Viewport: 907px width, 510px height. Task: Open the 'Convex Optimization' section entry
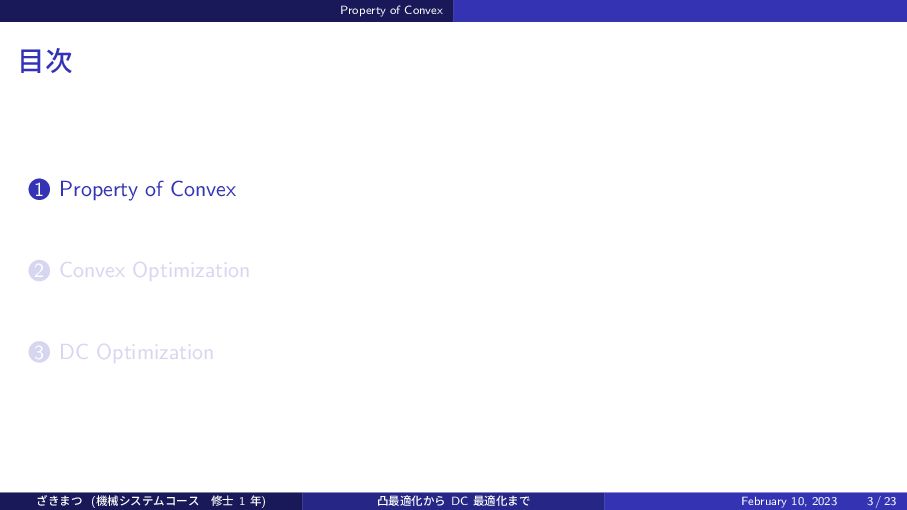tap(154, 271)
